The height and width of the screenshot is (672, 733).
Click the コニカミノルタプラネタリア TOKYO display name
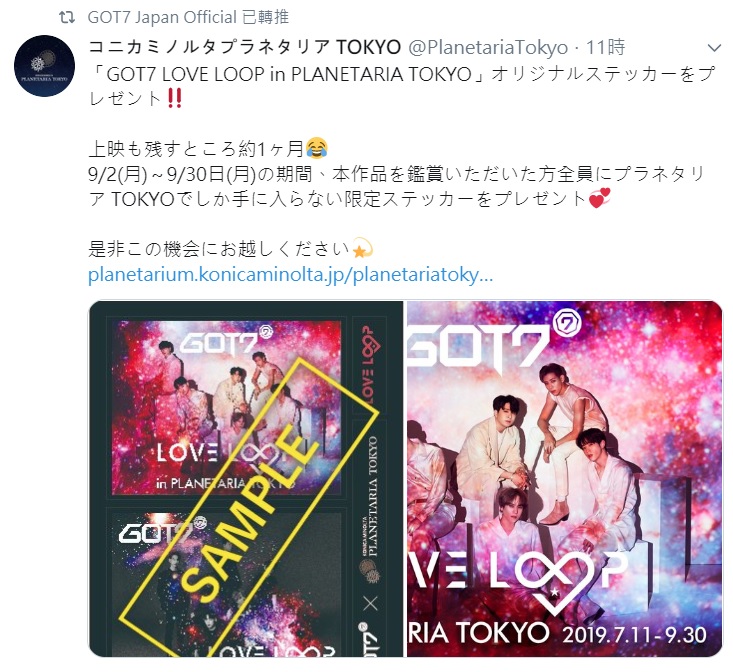[244, 47]
